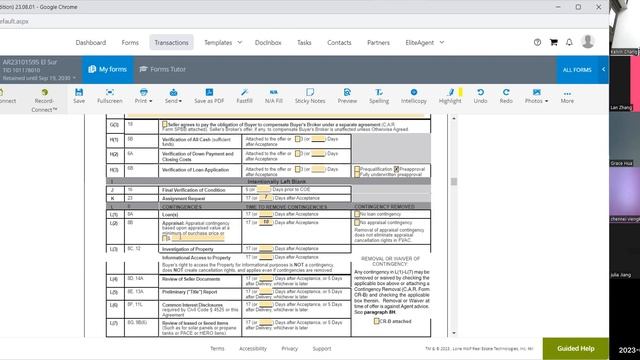Open the Terms footer link
The height and width of the screenshot is (360, 640).
point(217,349)
